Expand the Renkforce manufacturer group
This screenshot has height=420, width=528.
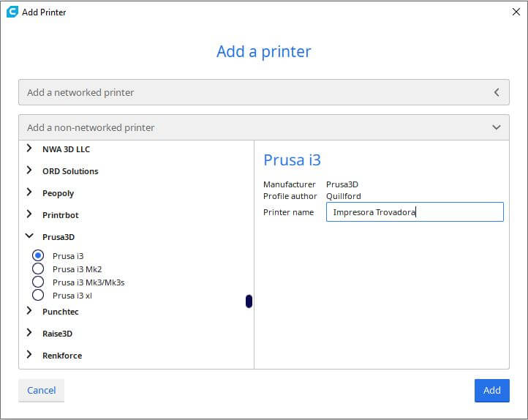pyautogui.click(x=29, y=355)
